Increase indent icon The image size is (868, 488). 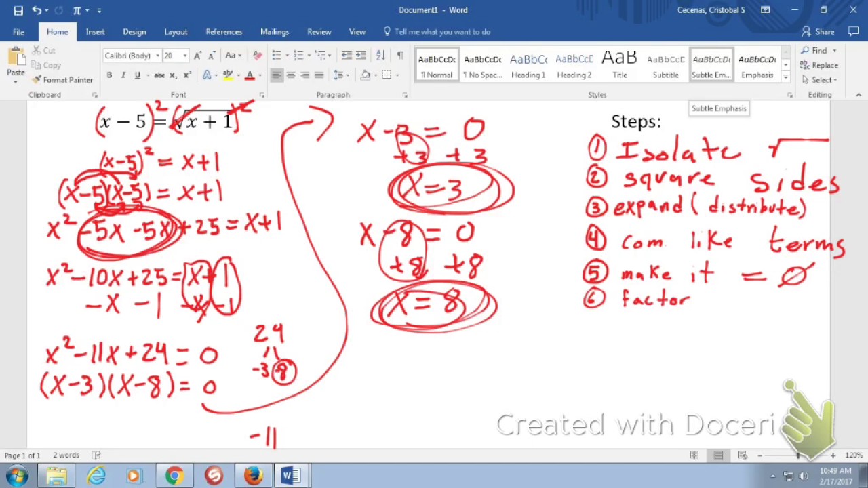[361, 56]
